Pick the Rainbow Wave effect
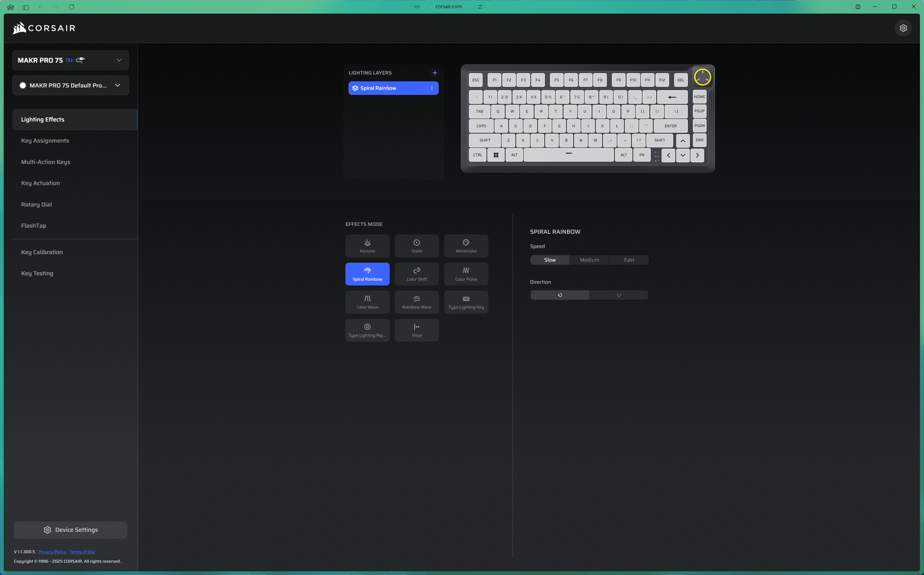The width and height of the screenshot is (924, 575). click(416, 302)
